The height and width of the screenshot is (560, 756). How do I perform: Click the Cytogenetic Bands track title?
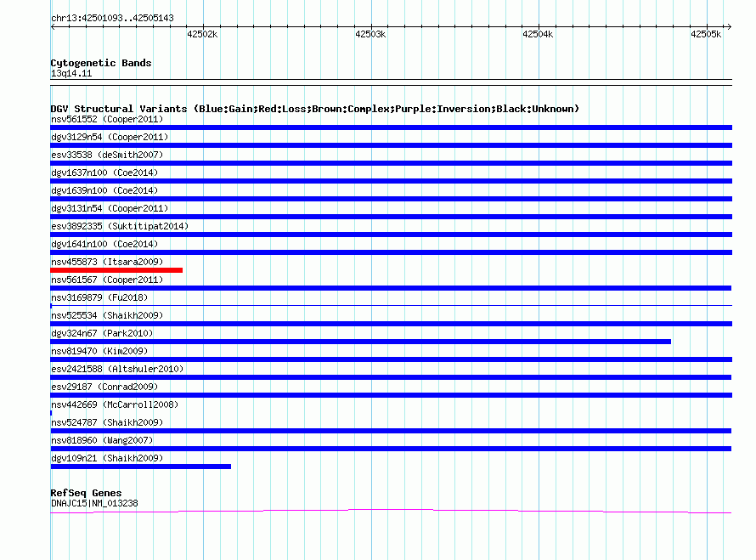coord(101,63)
